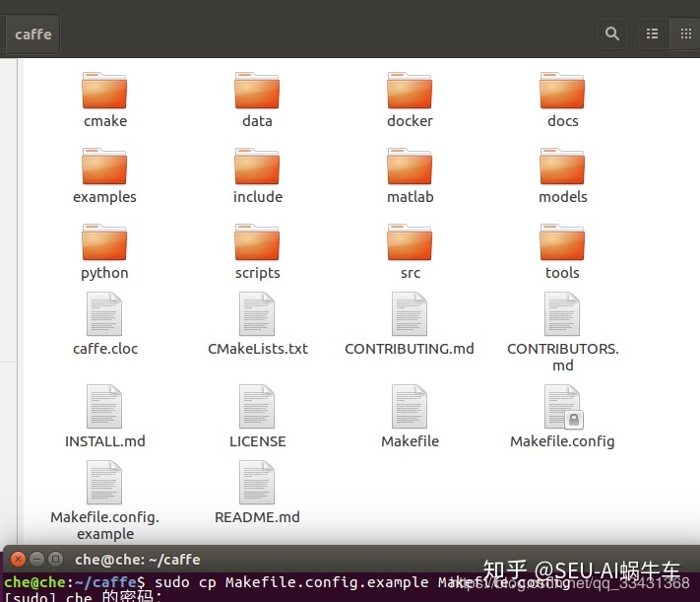Image resolution: width=700 pixels, height=602 pixels.
Task: Open the matlab folder
Action: (x=410, y=167)
